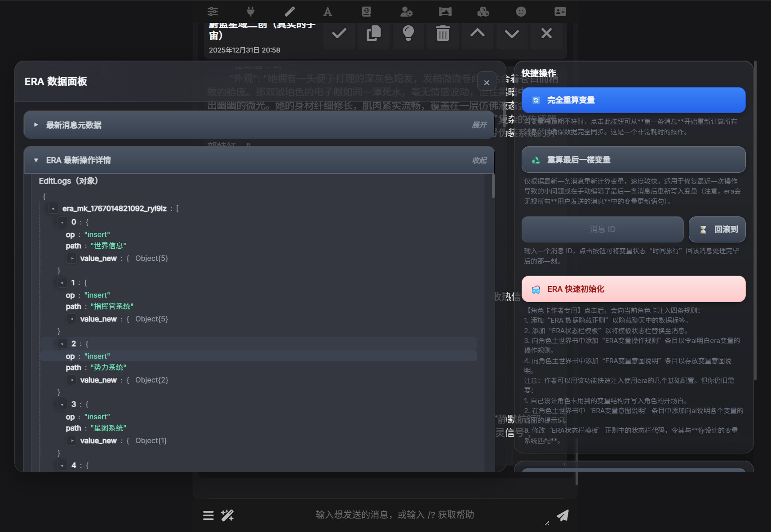Open character management card icon
This screenshot has height=532, width=771.
560,12
